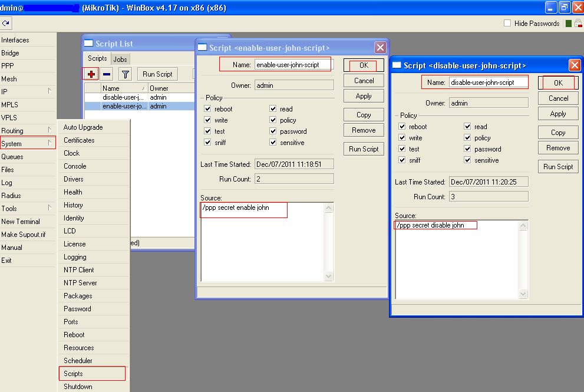Open Queues from the sidebar
Viewport: 584px width, 392px height.
click(28, 156)
